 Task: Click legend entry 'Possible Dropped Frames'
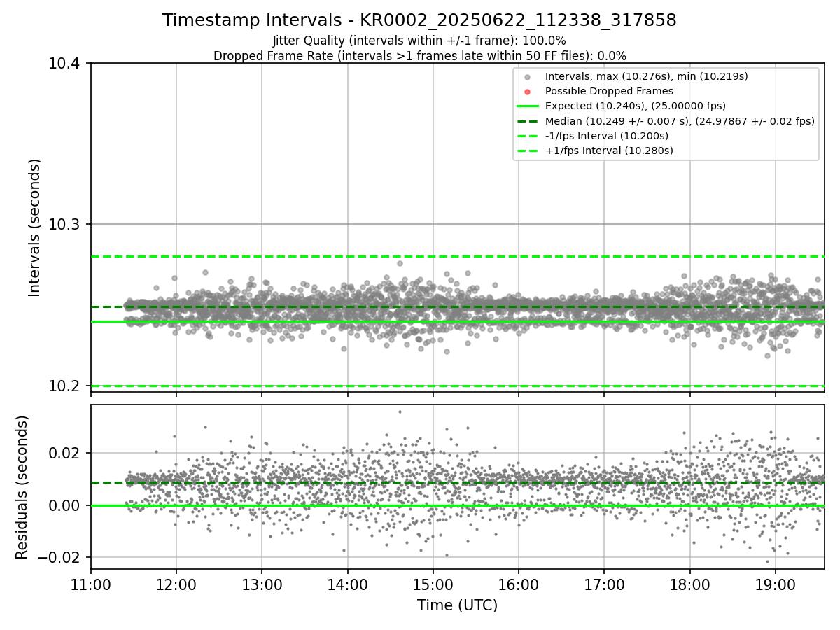[609, 91]
